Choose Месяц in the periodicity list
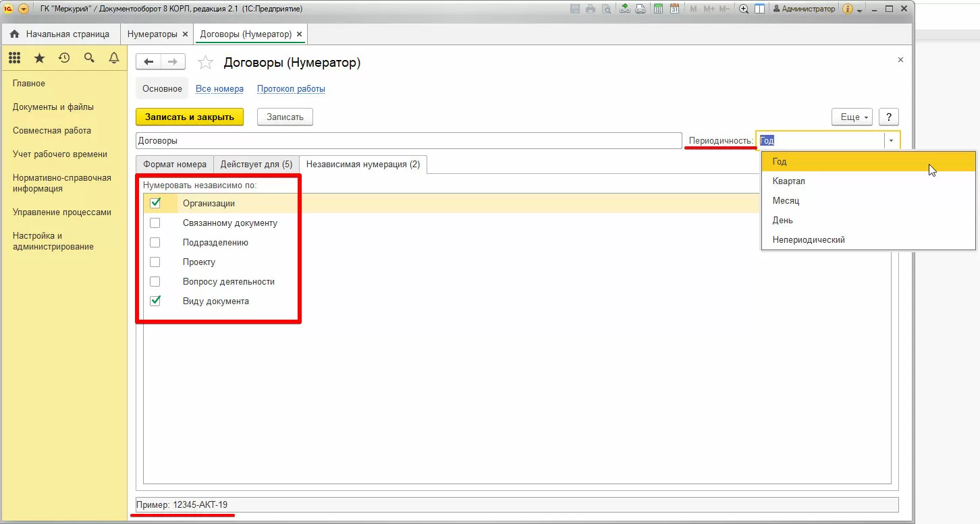Image resolution: width=980 pixels, height=524 pixels. coord(869,200)
